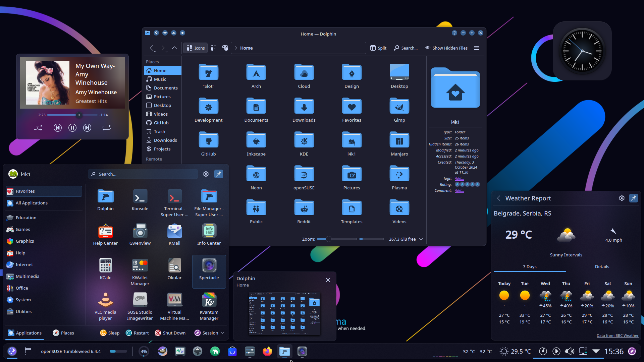Click the Shut Down button
Image resolution: width=644 pixels, height=362 pixels.
click(170, 333)
